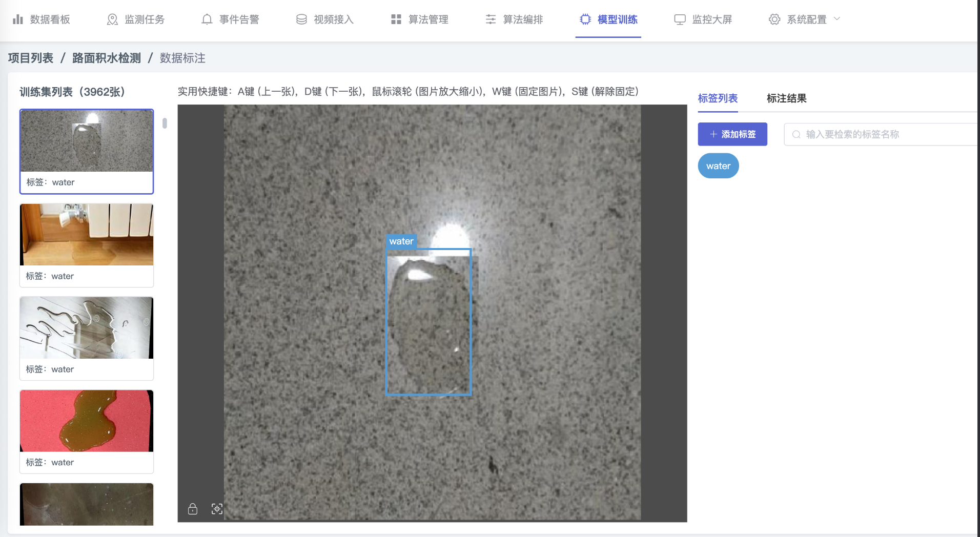The image size is (980, 537).
Task: Select the radiator water leak thumbnail
Action: click(86, 235)
